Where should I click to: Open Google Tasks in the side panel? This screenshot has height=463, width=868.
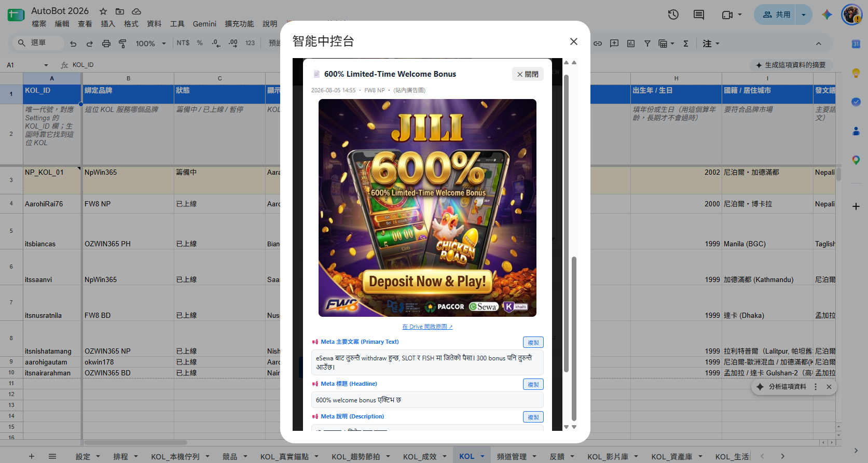point(856,102)
